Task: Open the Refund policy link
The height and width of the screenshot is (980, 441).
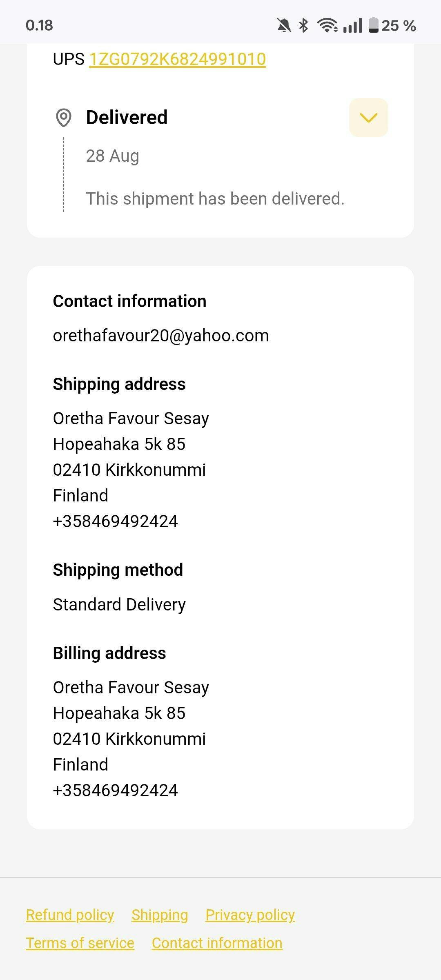Action: pyautogui.click(x=70, y=915)
